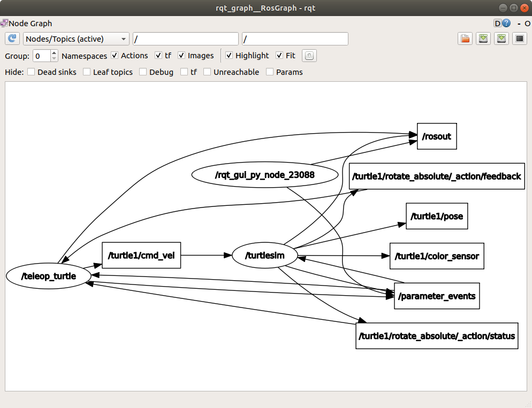Click the load DOT file folder icon
This screenshot has height=408, width=532.
(465, 39)
